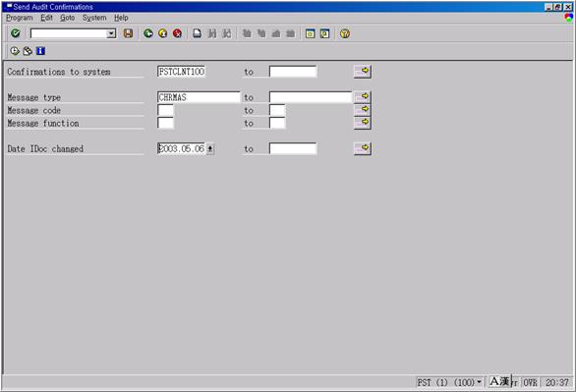
Task: Open the command field dropdown arrow
Action: [111, 33]
